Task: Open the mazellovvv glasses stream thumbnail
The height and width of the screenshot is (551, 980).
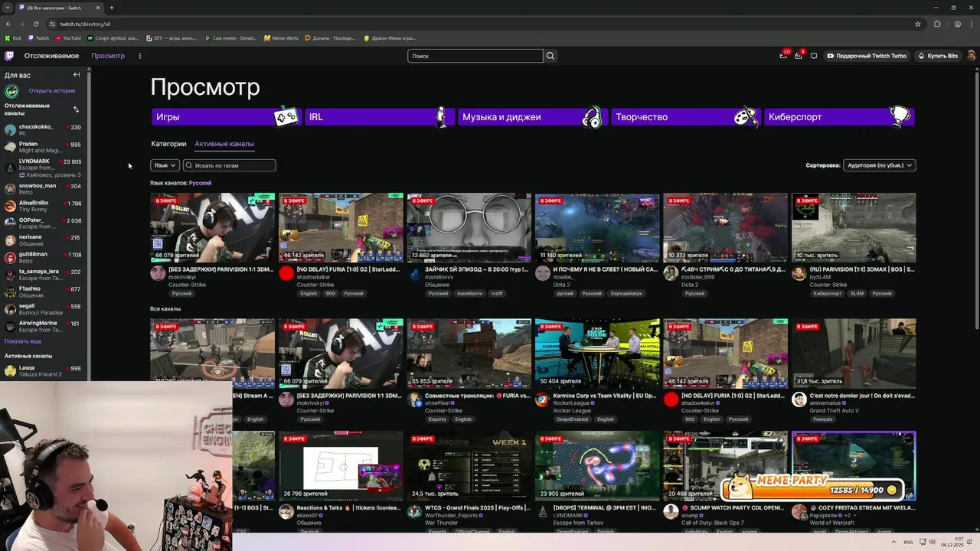Action: [469, 227]
